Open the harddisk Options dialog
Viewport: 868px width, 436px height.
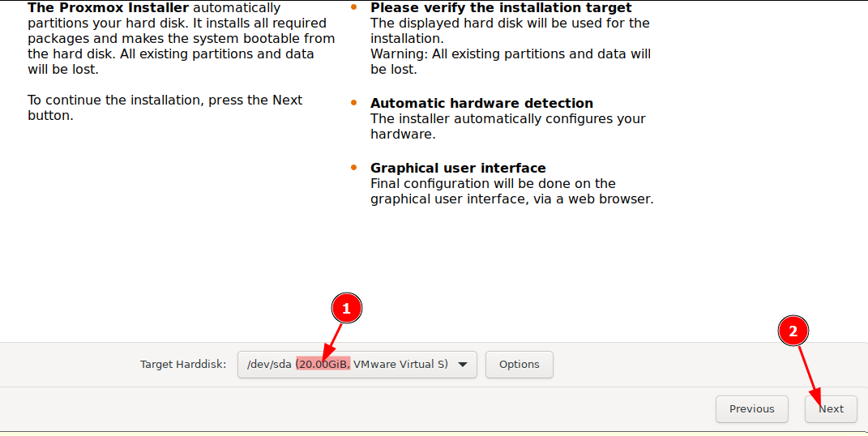519,365
